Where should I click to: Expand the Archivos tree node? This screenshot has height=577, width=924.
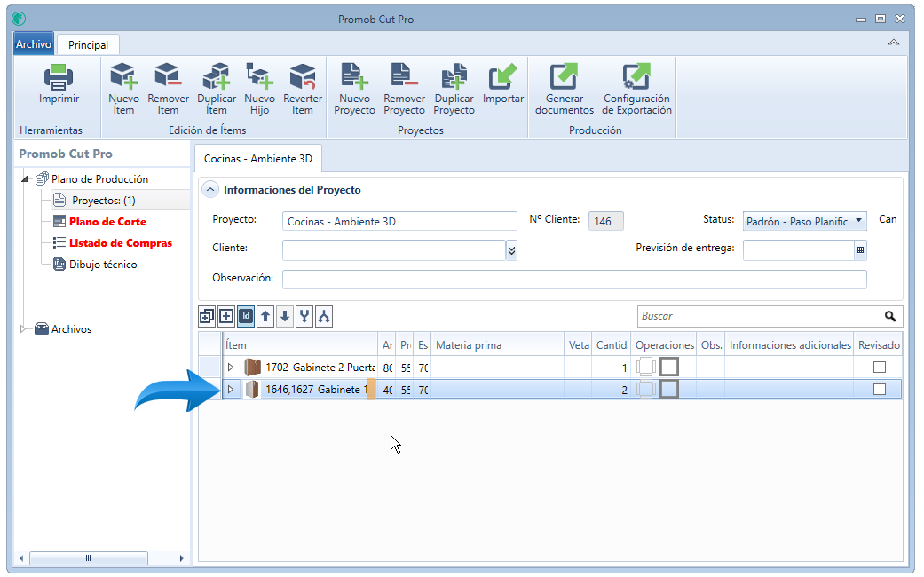[24, 328]
